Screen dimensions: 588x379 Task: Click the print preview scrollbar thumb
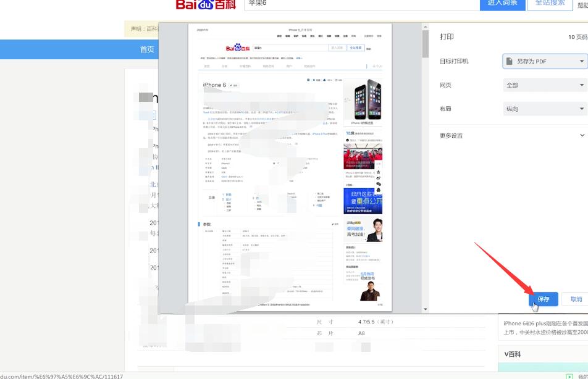pyautogui.click(x=425, y=44)
